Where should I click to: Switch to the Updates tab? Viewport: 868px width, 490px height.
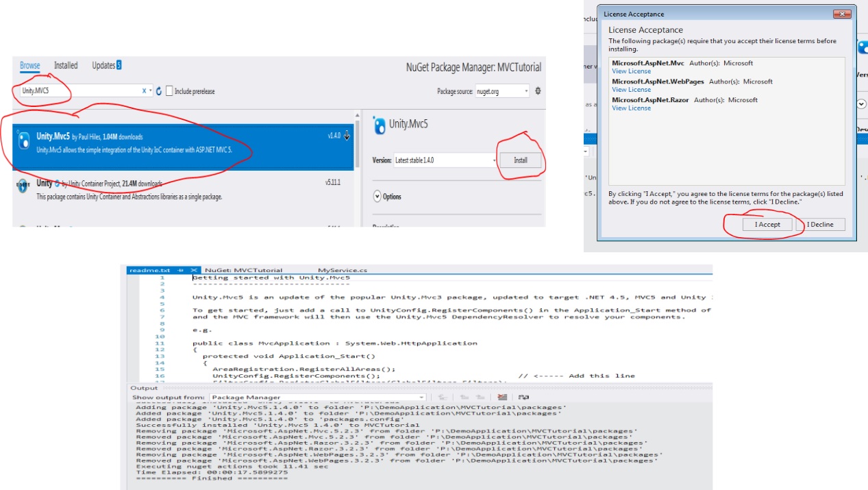pos(103,66)
